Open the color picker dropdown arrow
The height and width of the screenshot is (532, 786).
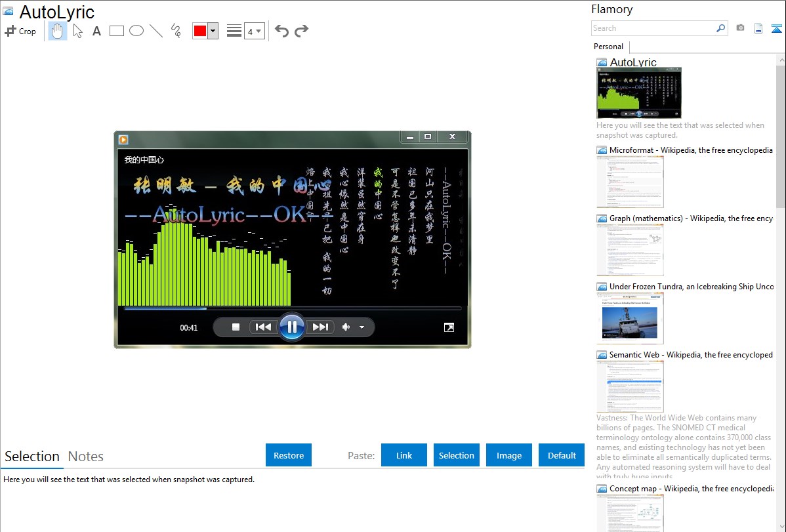[213, 31]
